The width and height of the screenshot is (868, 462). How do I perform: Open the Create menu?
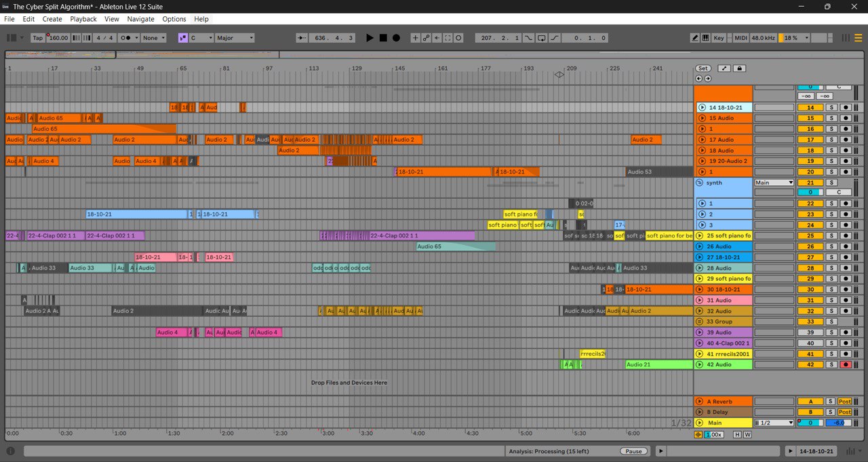[52, 19]
